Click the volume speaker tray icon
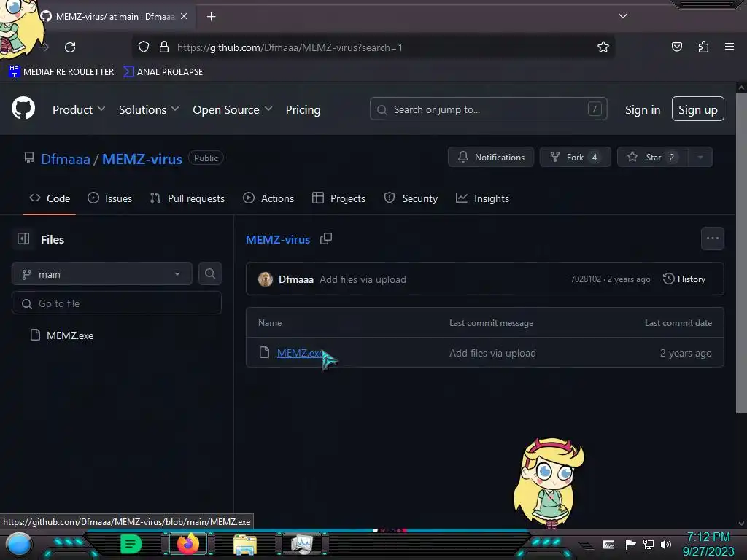 click(x=666, y=544)
